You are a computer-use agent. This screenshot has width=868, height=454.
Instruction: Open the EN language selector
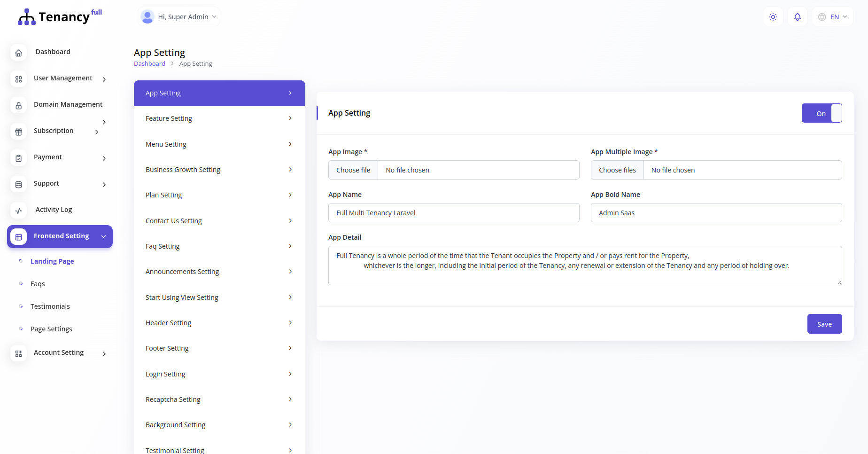(832, 16)
